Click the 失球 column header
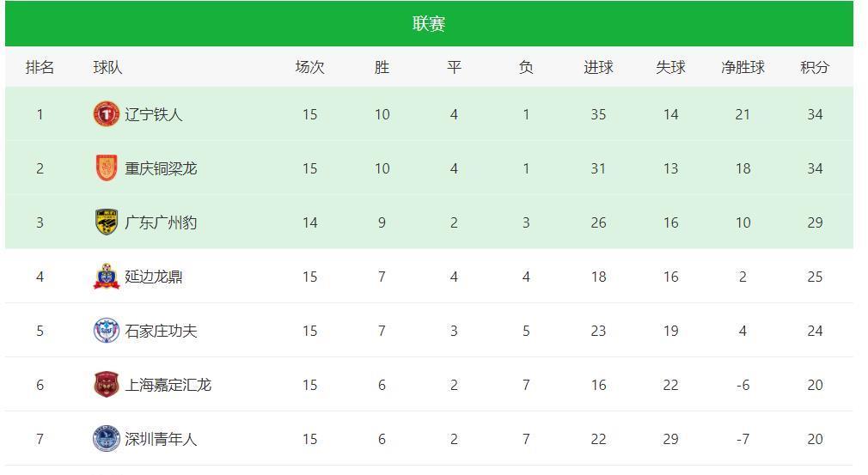 pos(671,68)
